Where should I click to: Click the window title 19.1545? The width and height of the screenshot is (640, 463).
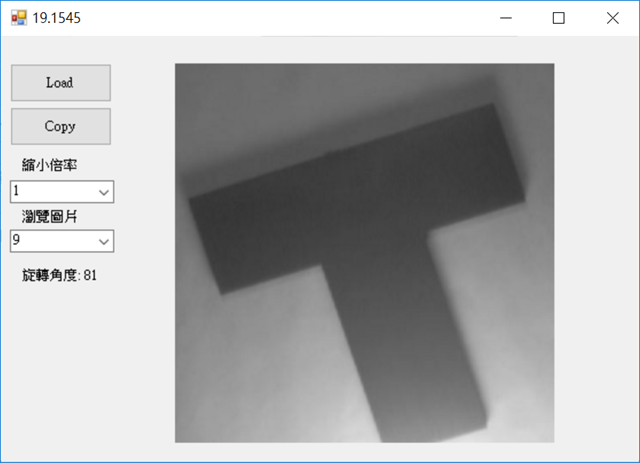click(57, 18)
